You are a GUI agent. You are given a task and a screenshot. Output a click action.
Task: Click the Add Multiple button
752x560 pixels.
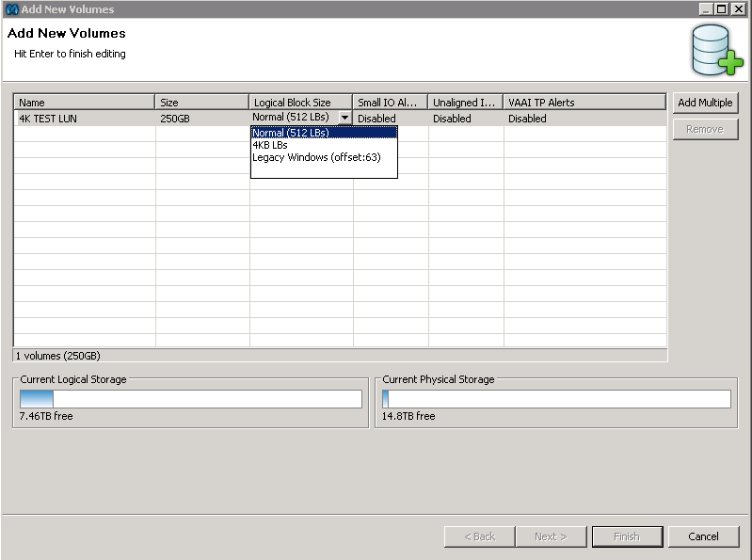coord(704,103)
